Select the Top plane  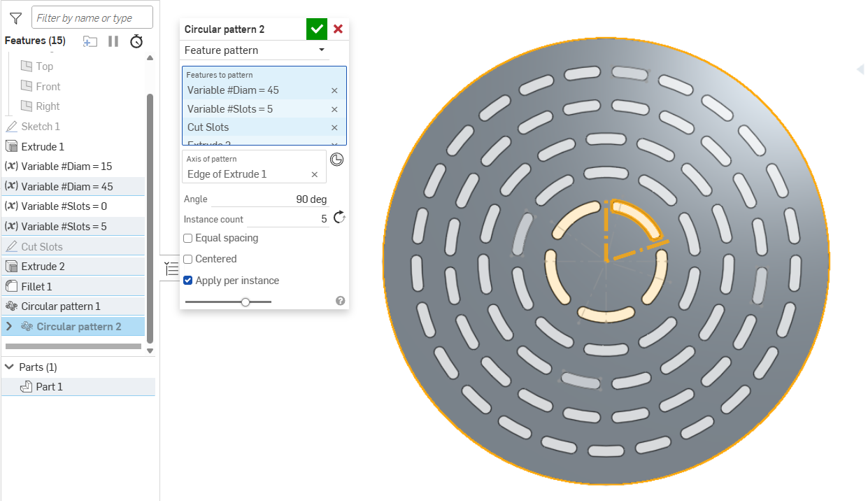click(x=45, y=66)
